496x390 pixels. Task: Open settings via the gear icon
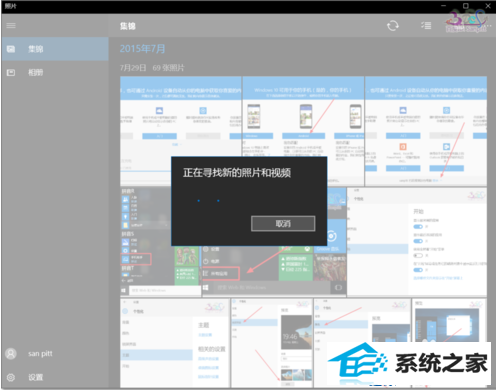tap(11, 377)
